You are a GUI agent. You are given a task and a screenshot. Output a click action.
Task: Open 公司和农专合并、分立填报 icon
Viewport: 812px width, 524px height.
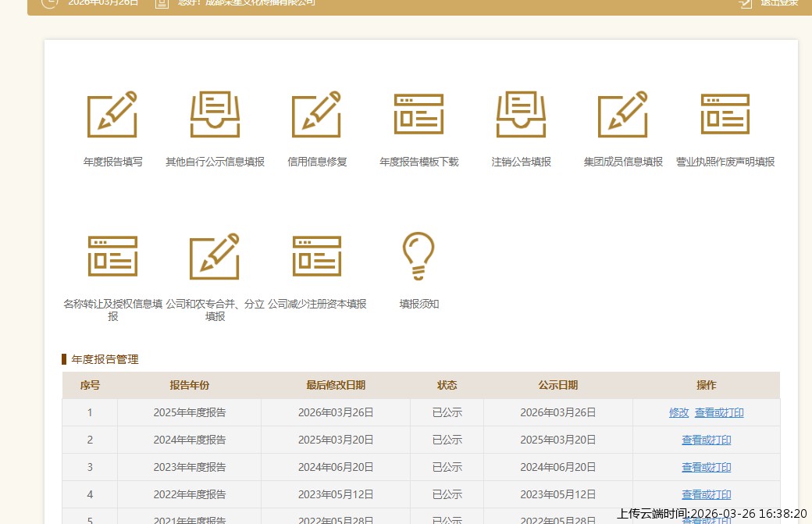click(215, 256)
